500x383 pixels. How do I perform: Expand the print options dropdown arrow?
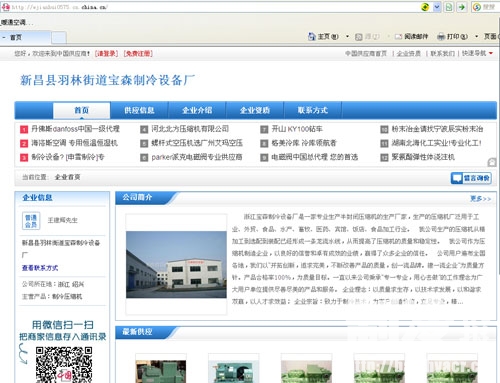476,36
